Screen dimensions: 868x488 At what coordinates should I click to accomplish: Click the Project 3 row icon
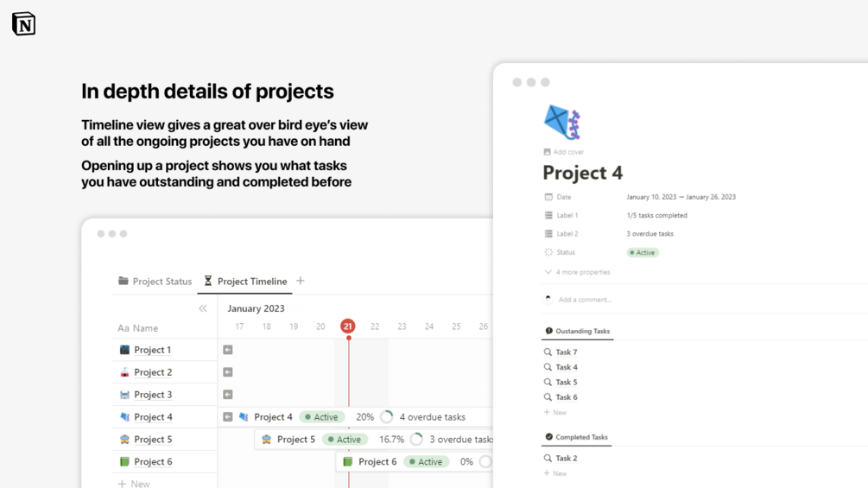pyautogui.click(x=124, y=395)
